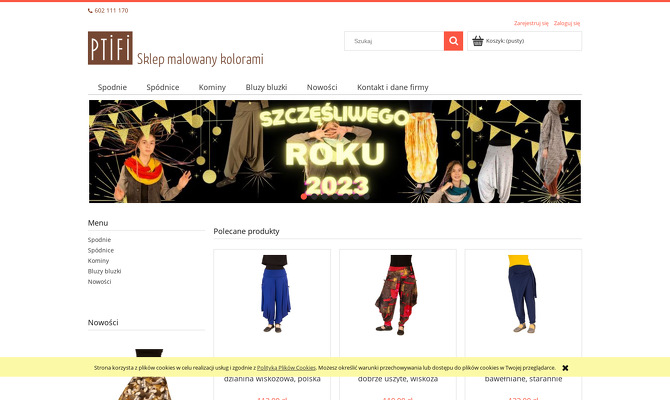Open the blue harem pants product image
Viewport: 670px width, 400px height.
[275, 294]
